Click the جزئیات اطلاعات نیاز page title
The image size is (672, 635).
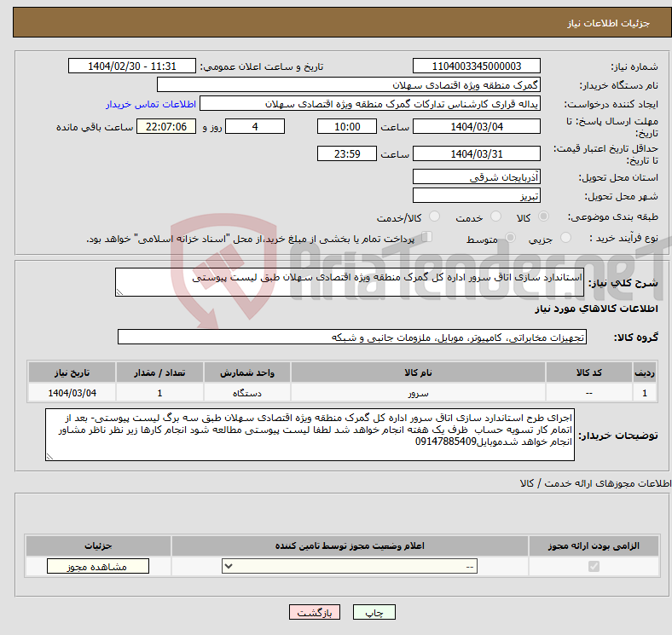(x=609, y=23)
